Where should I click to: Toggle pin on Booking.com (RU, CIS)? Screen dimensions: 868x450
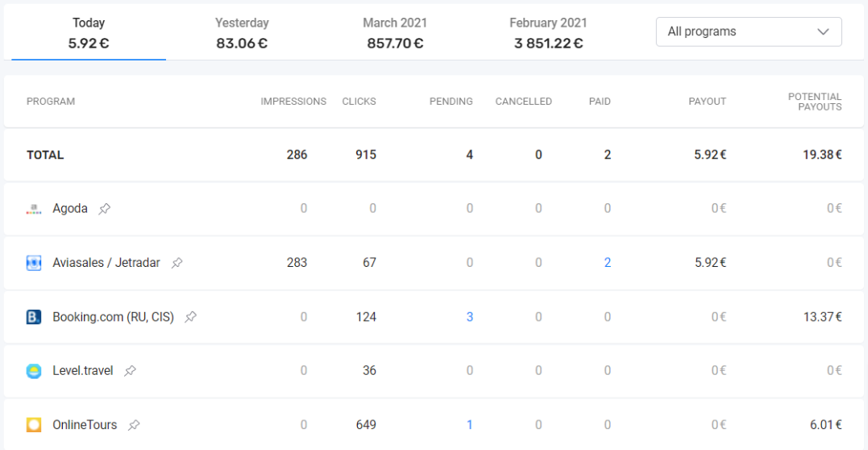[191, 317]
